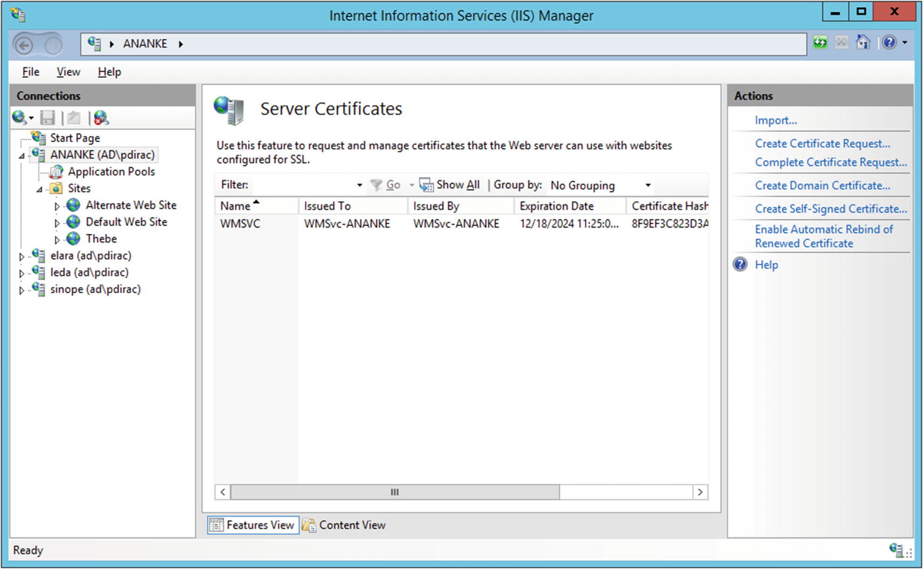Image resolution: width=924 pixels, height=570 pixels.
Task: Click Enable Automatic Rebind of Renewed Certificate
Action: click(x=824, y=236)
